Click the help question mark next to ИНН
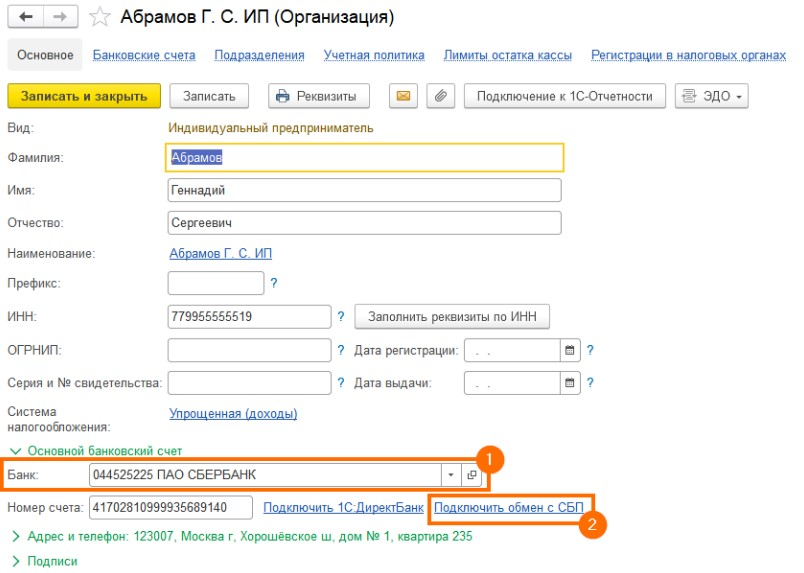Viewport: 804px width, 573px height. [x=340, y=317]
